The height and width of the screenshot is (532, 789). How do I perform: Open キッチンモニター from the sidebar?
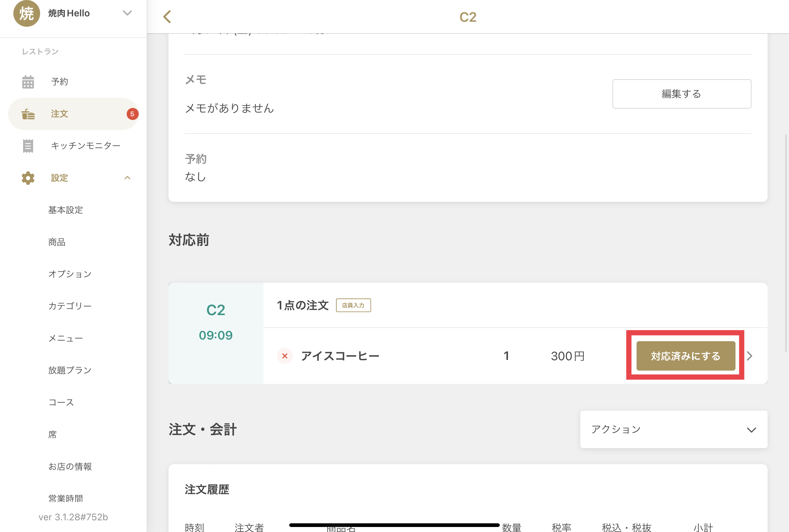click(x=73, y=146)
